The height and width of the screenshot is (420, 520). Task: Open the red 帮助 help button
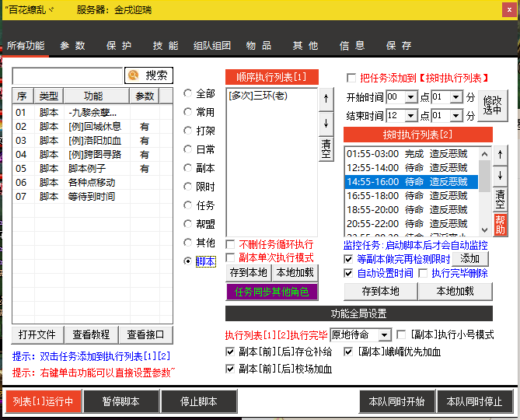click(x=500, y=225)
